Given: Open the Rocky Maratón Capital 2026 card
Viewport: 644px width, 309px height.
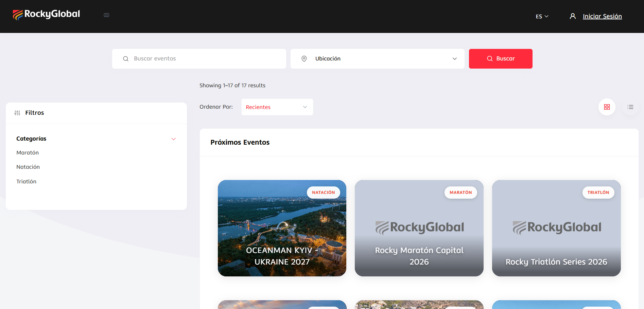Looking at the screenshot, I should pyautogui.click(x=419, y=228).
